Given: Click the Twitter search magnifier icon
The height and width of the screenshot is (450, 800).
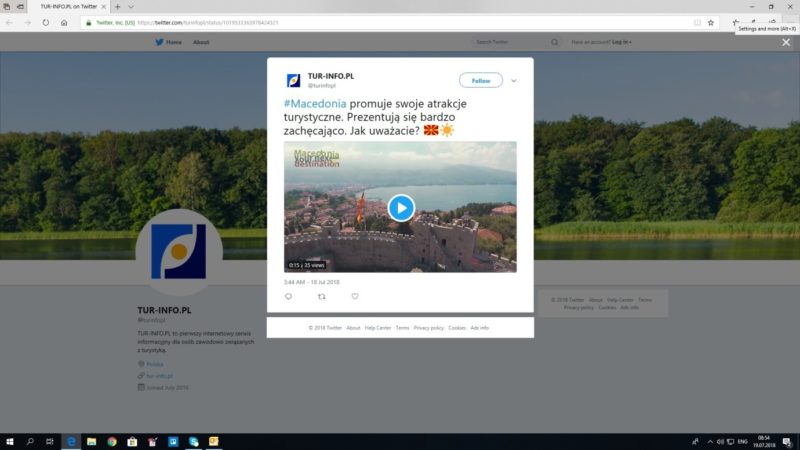Looking at the screenshot, I should pyautogui.click(x=554, y=42).
